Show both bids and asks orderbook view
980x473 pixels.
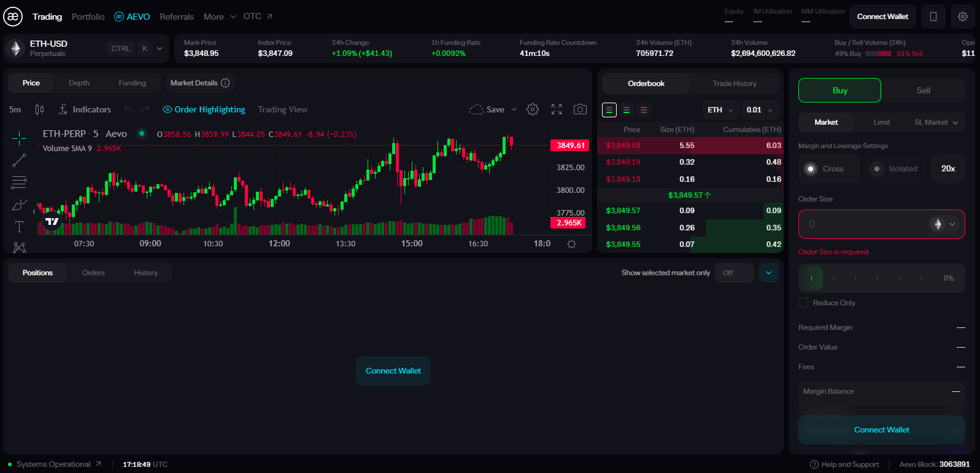coord(609,110)
